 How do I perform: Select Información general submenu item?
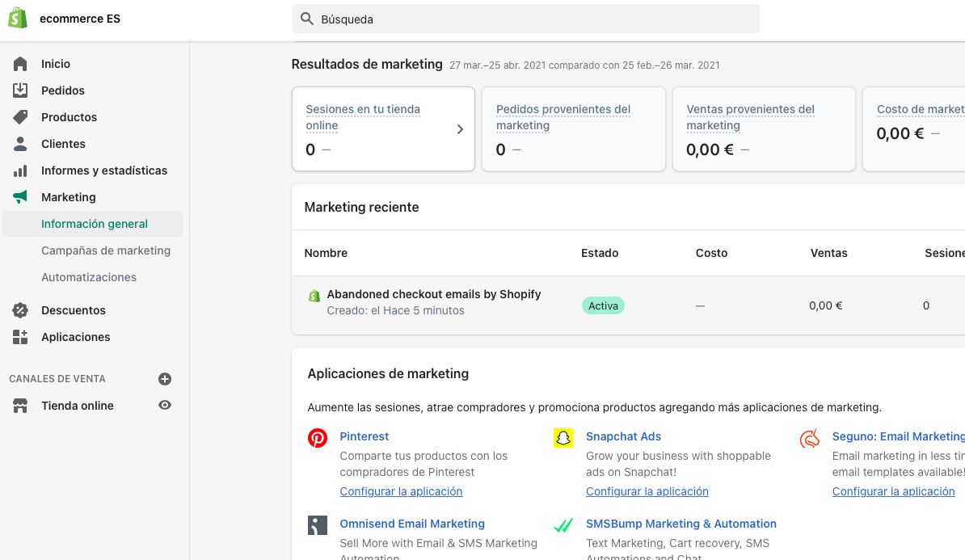click(92, 224)
